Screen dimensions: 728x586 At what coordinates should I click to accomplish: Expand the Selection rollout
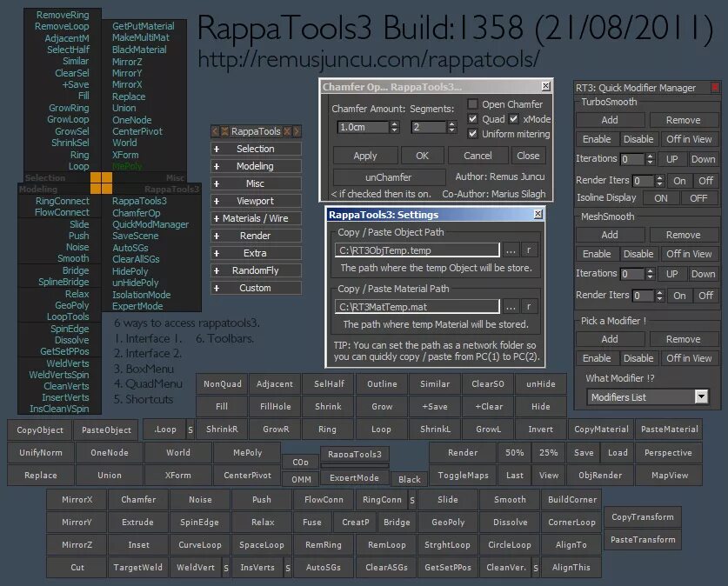coord(256,149)
